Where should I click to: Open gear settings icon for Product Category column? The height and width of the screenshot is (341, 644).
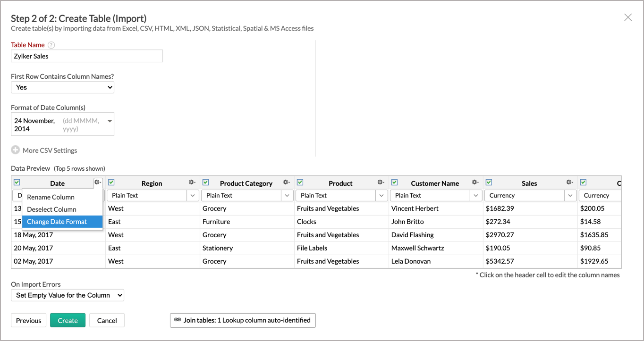(286, 183)
